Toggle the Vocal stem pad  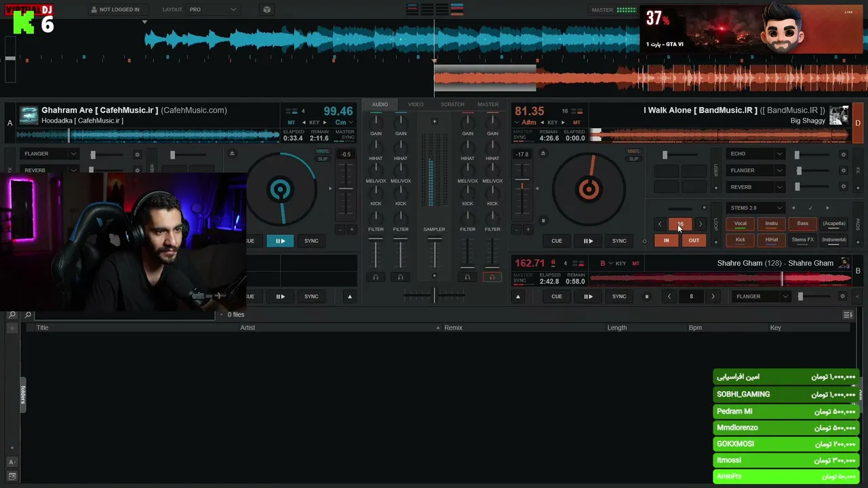[x=740, y=224]
